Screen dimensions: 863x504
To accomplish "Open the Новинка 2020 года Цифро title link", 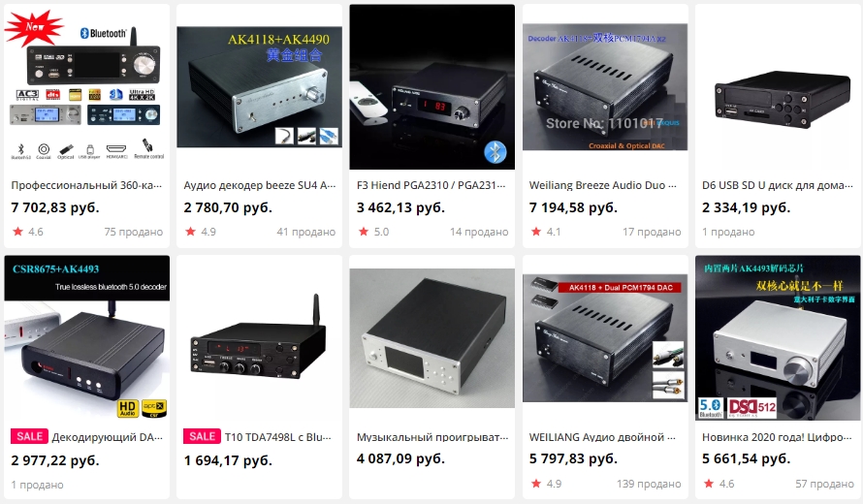I will (777, 437).
